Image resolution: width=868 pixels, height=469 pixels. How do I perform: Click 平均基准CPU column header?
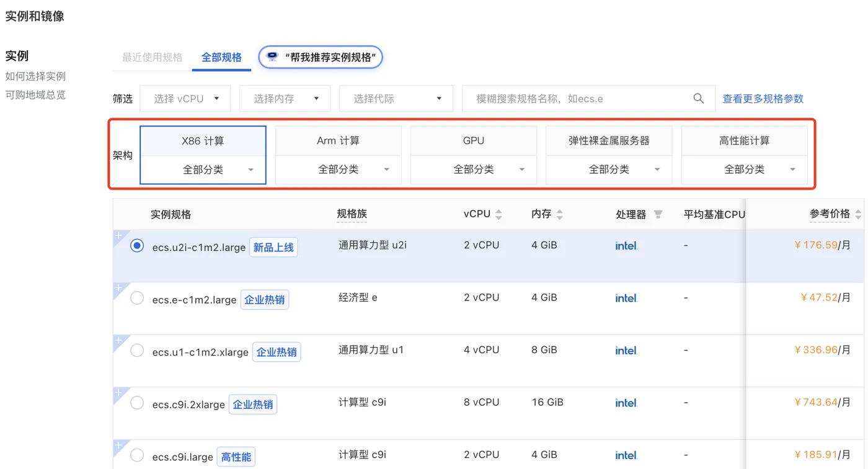(x=714, y=214)
